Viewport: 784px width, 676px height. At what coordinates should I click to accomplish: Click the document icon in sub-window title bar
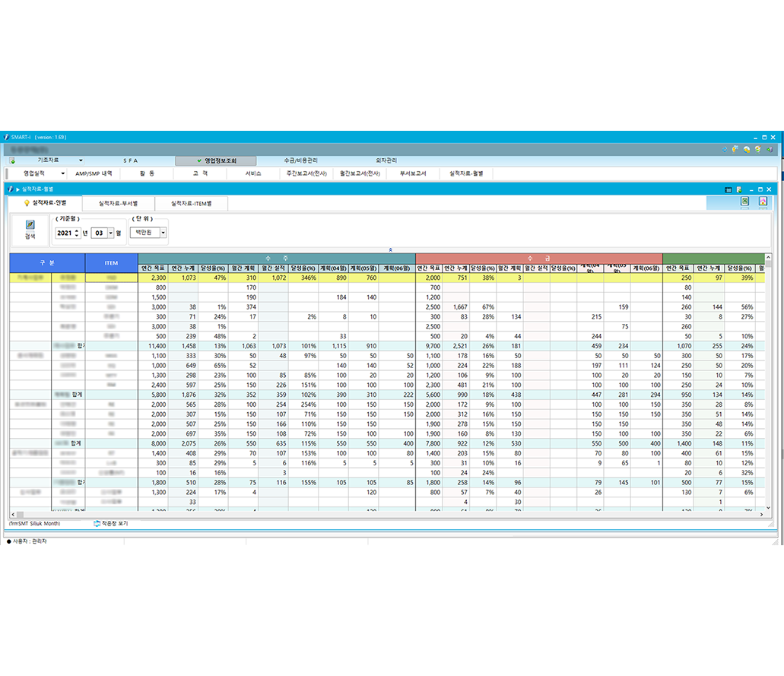(738, 189)
